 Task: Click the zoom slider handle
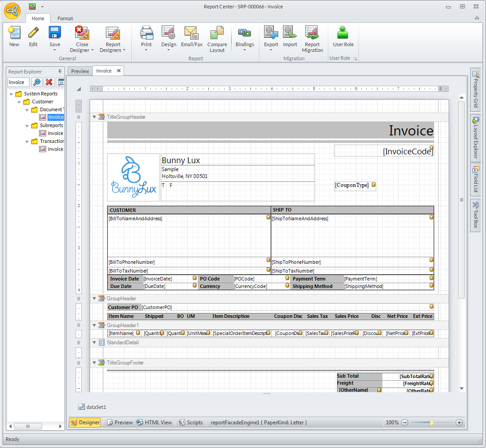point(432,423)
